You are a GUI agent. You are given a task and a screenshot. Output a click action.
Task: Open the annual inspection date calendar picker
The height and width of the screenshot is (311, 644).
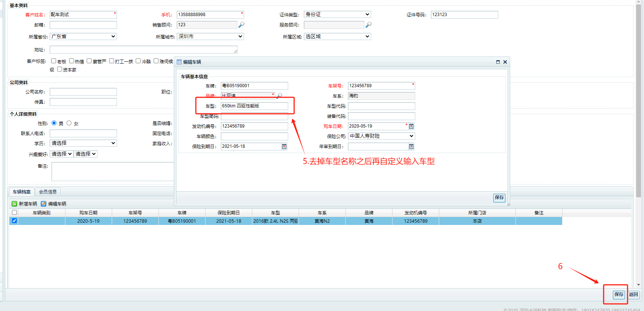coord(411,147)
